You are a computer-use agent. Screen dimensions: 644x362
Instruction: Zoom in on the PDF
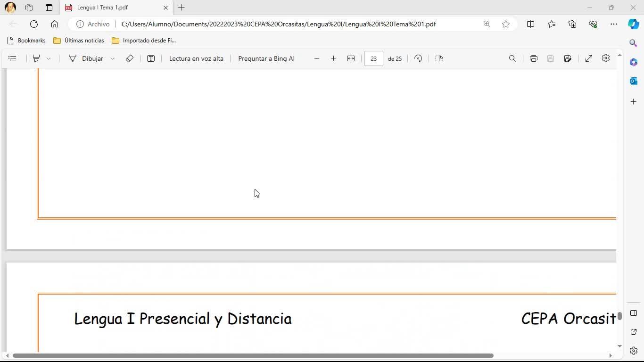pyautogui.click(x=334, y=58)
